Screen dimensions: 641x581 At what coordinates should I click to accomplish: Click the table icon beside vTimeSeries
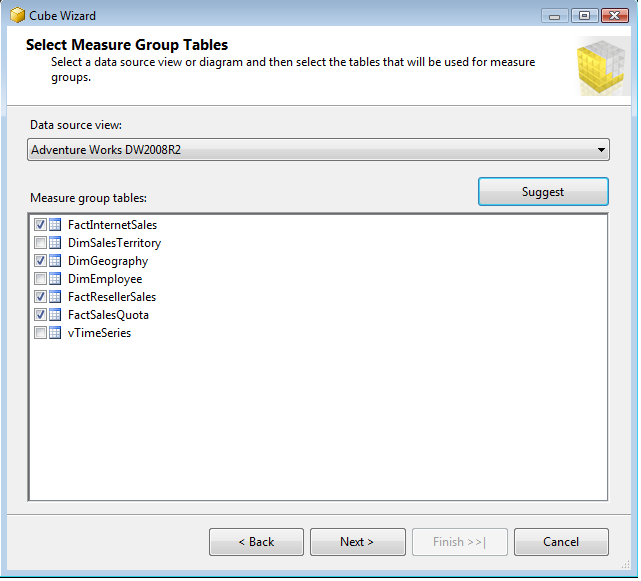55,332
